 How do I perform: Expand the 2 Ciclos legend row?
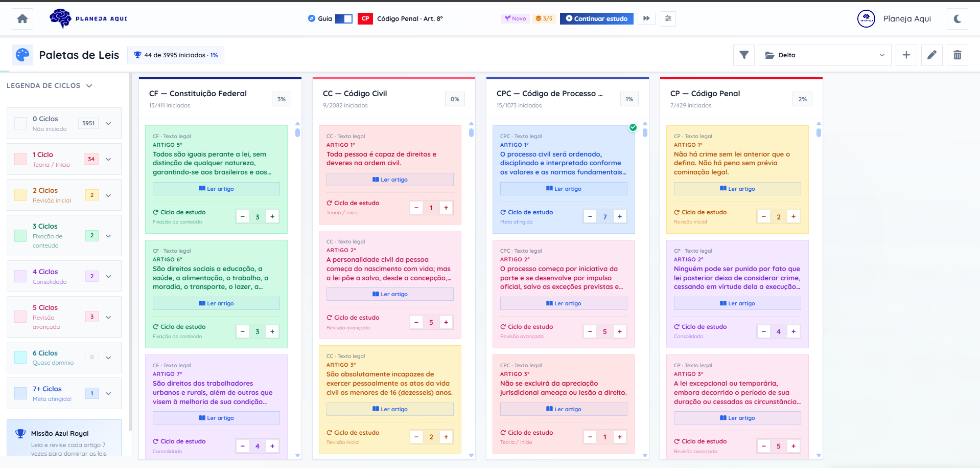[108, 195]
